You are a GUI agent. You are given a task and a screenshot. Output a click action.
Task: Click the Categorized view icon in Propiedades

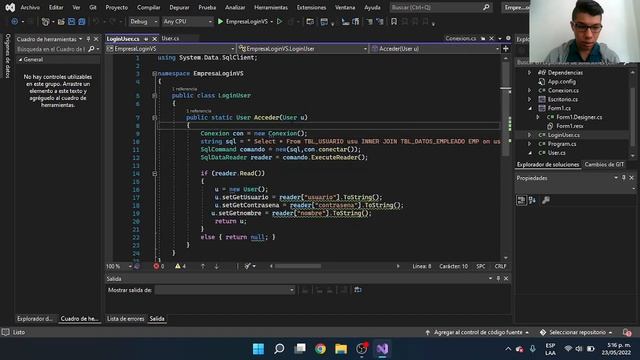click(x=521, y=200)
